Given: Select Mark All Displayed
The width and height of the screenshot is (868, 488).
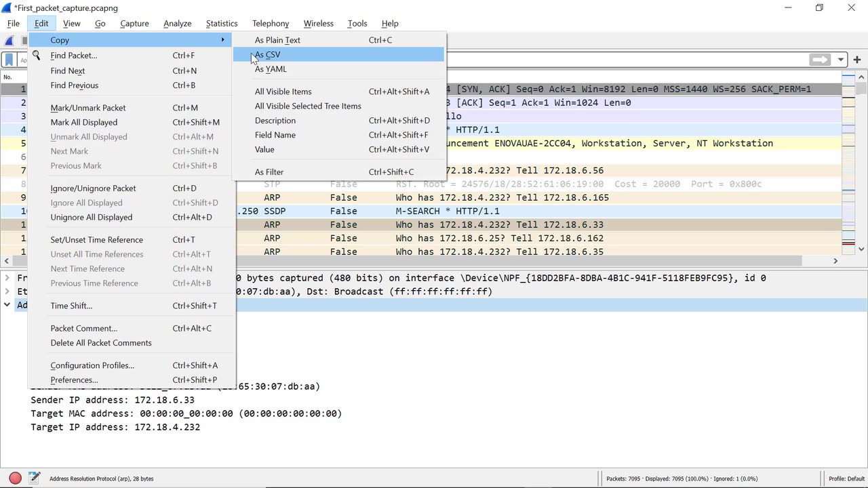Looking at the screenshot, I should coord(132,122).
